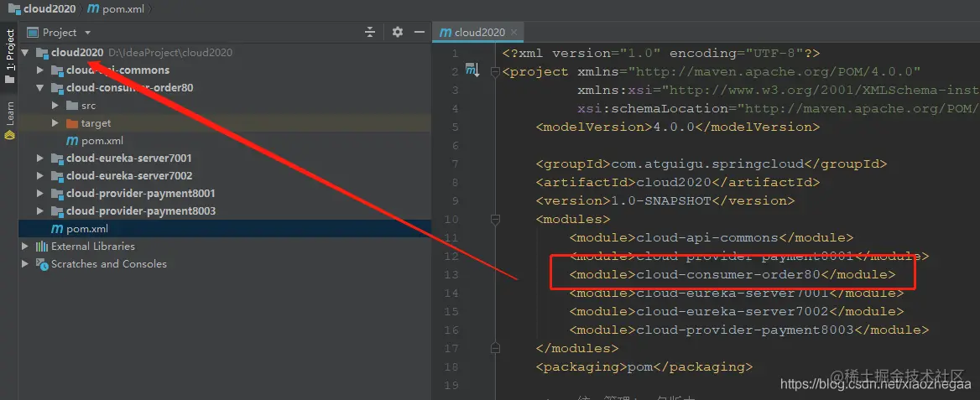This screenshot has width=980, height=400.
Task: Expand cloud-eureka-server7002 module
Action: [x=40, y=175]
